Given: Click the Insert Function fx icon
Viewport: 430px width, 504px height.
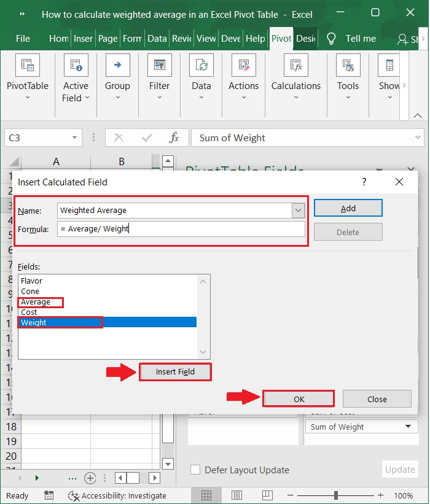Looking at the screenshot, I should (x=174, y=138).
